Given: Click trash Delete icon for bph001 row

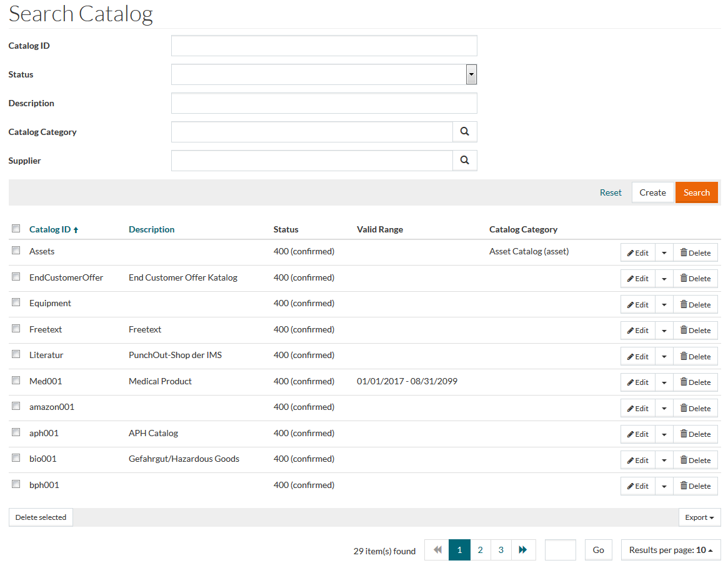Looking at the screenshot, I should coord(696,486).
